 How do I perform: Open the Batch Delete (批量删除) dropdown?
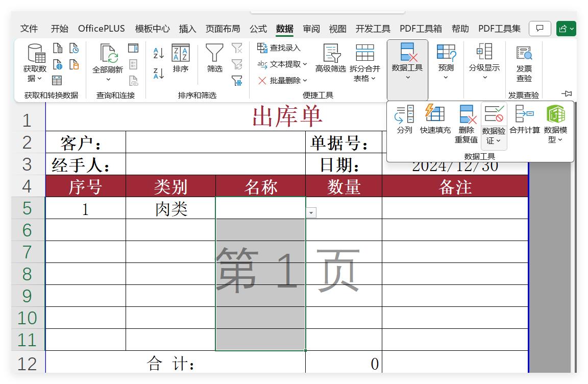coord(282,80)
